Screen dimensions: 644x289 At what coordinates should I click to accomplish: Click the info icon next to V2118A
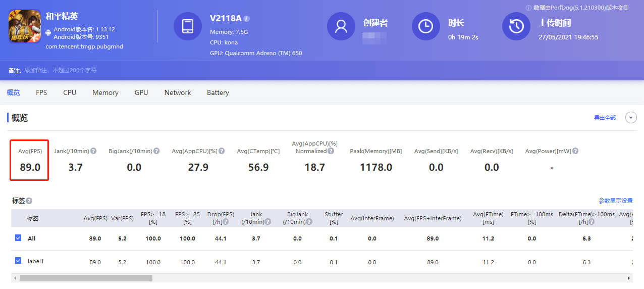(246, 19)
